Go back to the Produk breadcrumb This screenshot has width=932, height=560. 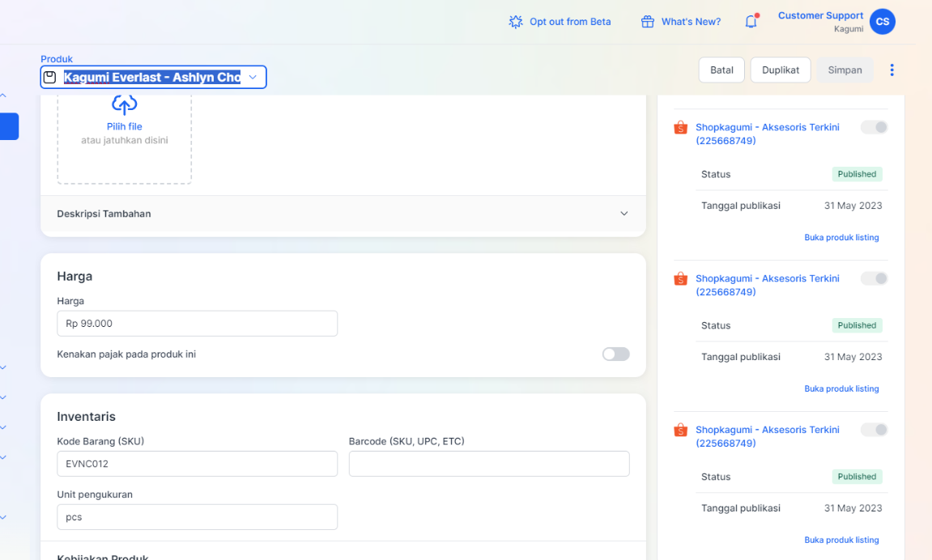pos(57,59)
